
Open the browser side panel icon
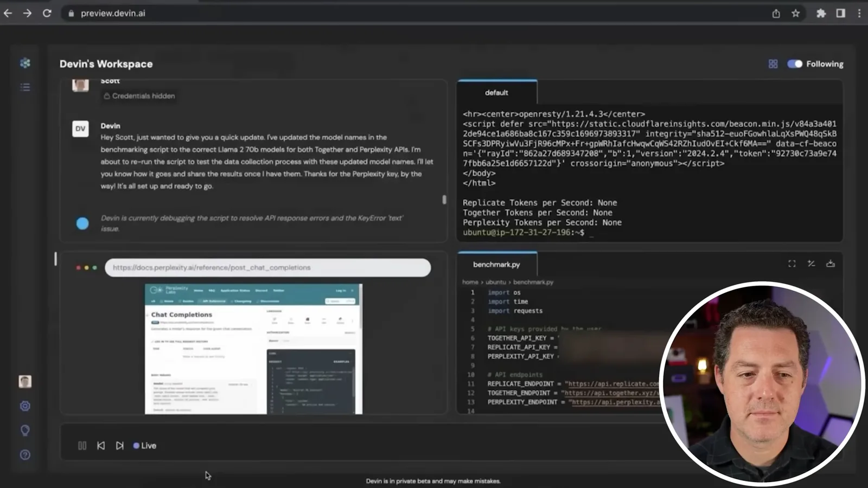coord(840,14)
